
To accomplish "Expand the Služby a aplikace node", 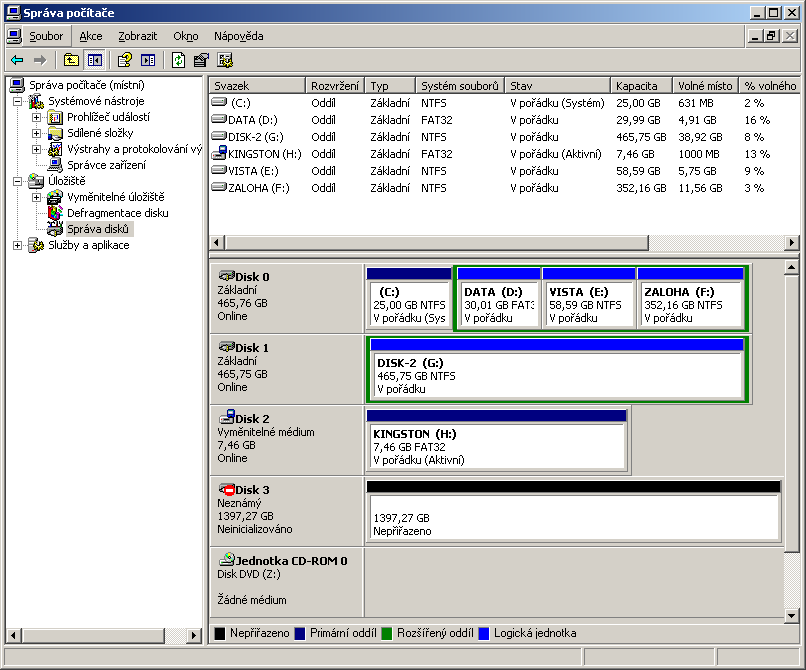I will 17,245.
